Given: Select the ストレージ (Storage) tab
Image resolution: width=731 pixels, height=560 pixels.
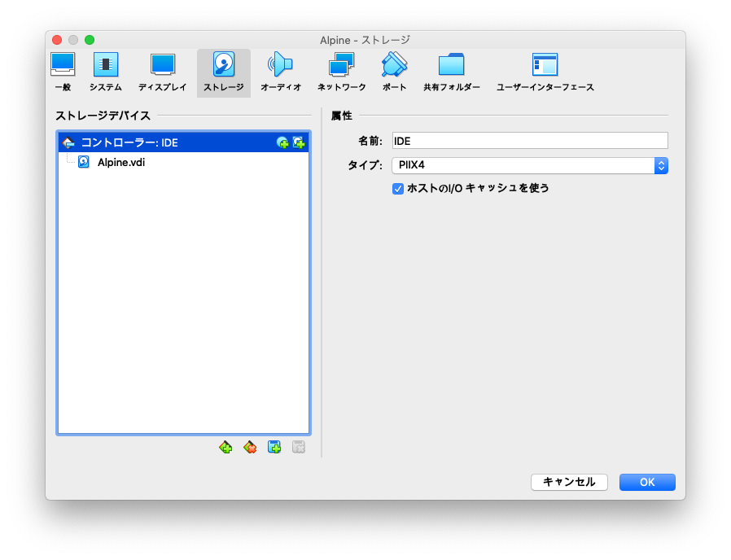Looking at the screenshot, I should (224, 72).
